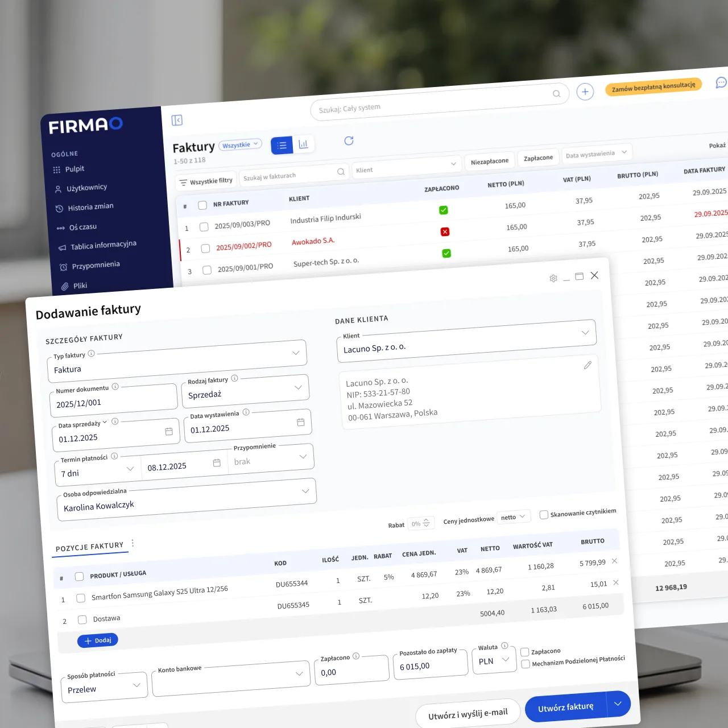Open the Pozycje faktury three-dot menu
The width and height of the screenshot is (728, 728).
(x=133, y=543)
